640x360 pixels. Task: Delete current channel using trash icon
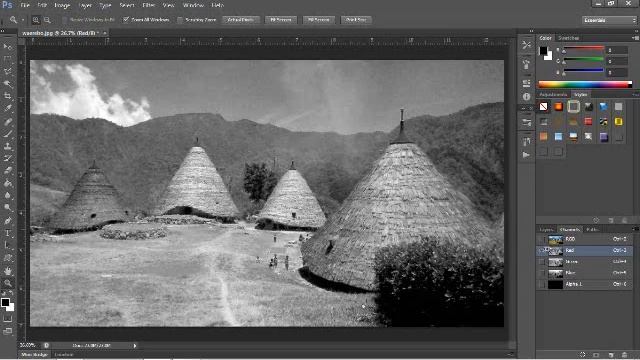(x=624, y=355)
